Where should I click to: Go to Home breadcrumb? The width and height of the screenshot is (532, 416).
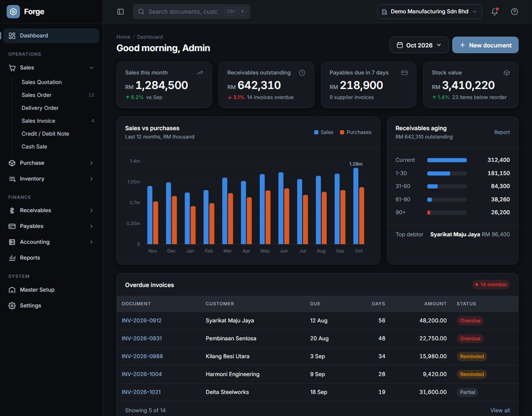coord(123,37)
